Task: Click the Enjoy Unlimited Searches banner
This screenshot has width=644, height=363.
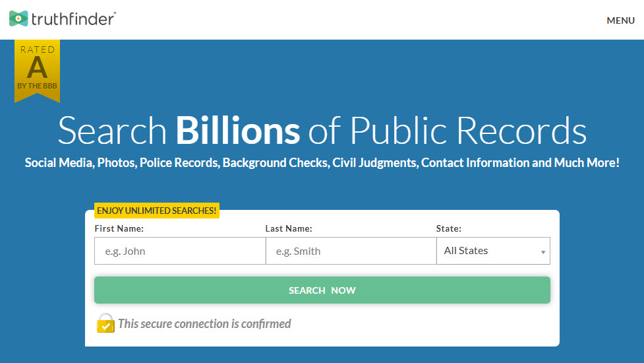Action: coord(156,211)
